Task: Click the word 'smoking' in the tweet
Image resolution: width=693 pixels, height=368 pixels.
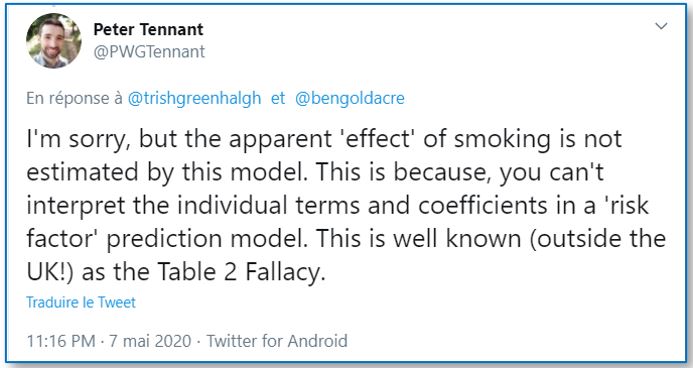Action: [x=502, y=140]
